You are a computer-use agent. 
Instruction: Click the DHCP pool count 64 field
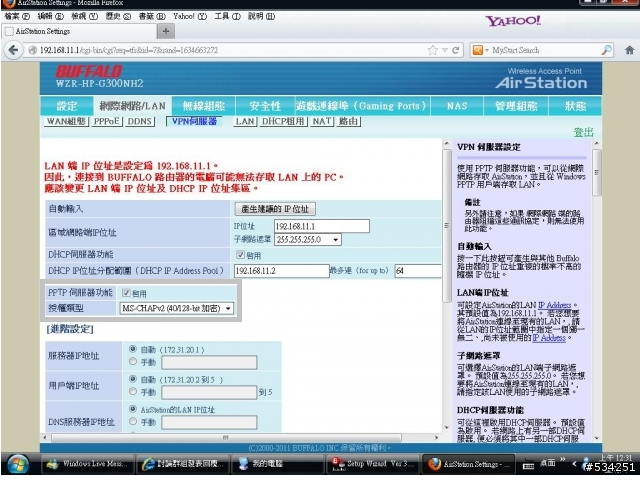[x=418, y=271]
